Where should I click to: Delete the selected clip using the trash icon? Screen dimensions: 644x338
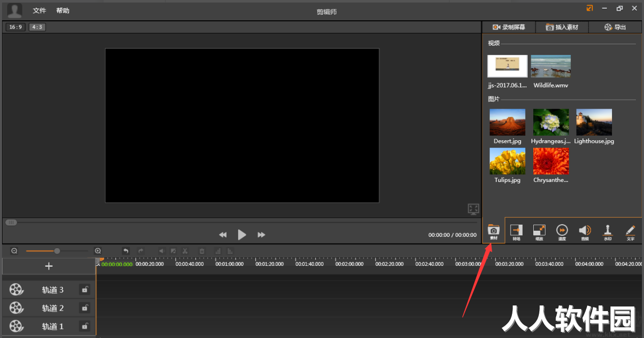coord(202,251)
